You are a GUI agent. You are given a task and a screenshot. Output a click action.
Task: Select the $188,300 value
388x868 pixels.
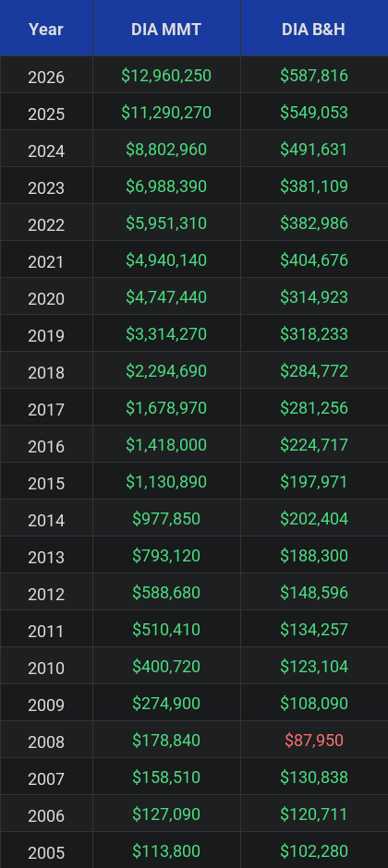(314, 556)
